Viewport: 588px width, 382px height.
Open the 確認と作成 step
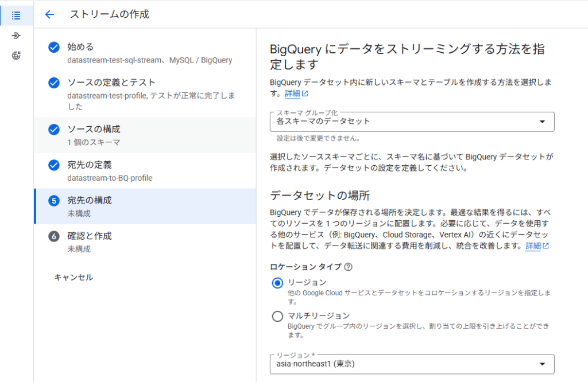[90, 236]
